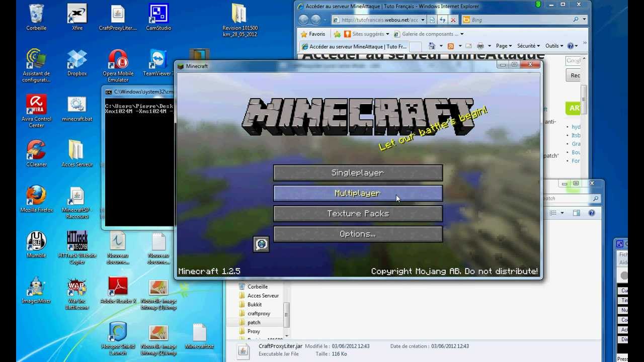
Task: Click the Home icon in IE toolbar
Action: coord(431,46)
